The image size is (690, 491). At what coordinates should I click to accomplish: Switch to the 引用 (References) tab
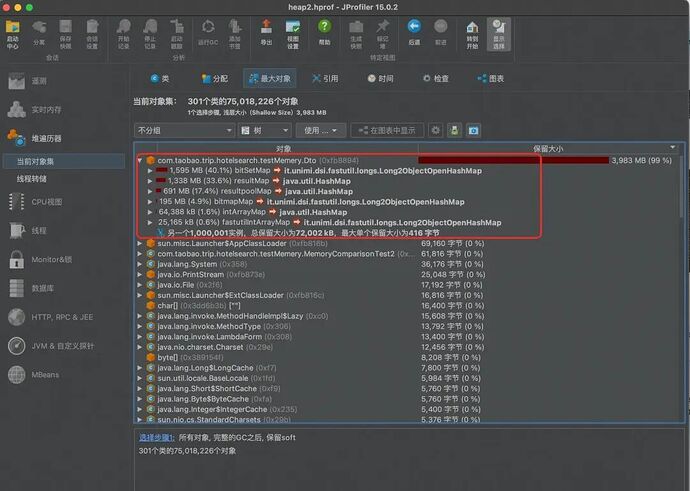[324, 78]
